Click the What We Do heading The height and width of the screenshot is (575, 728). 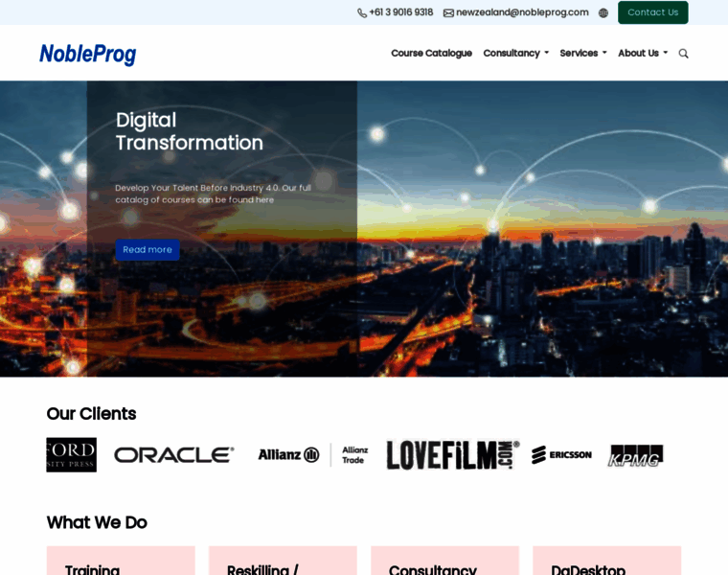(97, 522)
